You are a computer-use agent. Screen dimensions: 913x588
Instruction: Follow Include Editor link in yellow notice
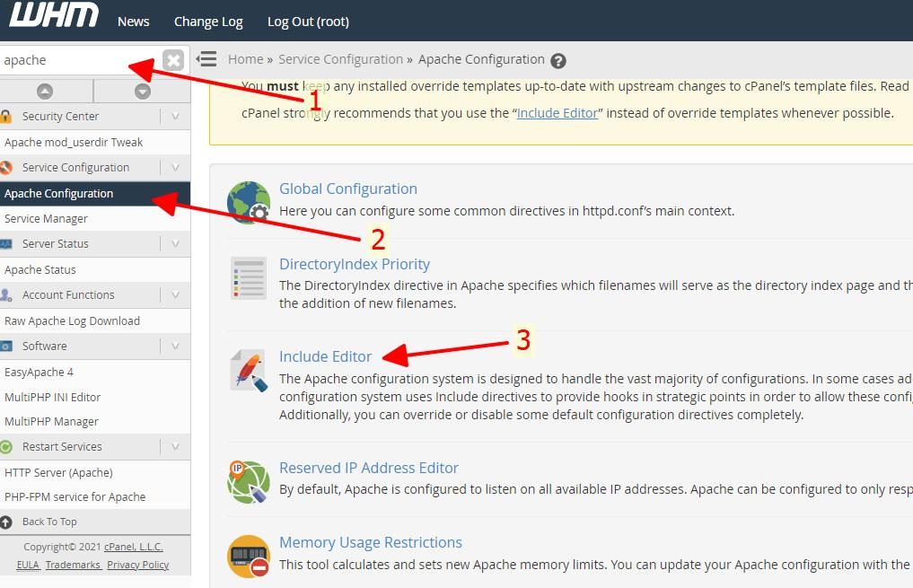[557, 113]
